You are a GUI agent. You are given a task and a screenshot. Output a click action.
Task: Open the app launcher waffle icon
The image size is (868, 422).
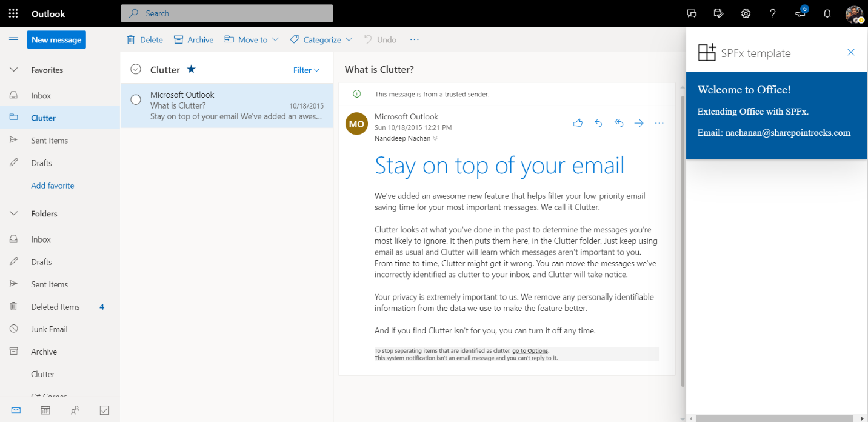tap(13, 13)
